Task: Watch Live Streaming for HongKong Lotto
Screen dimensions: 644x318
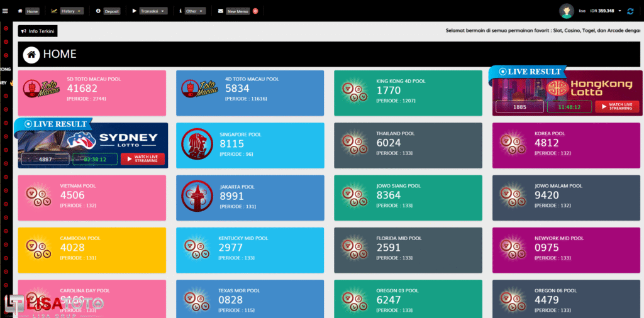Action: click(617, 107)
